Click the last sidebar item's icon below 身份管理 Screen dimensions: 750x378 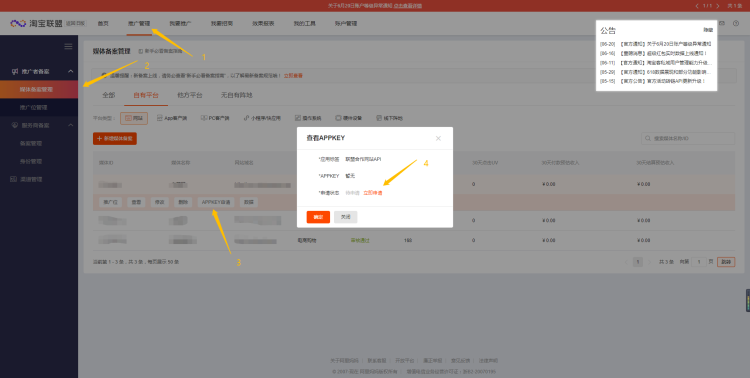click(x=13, y=179)
